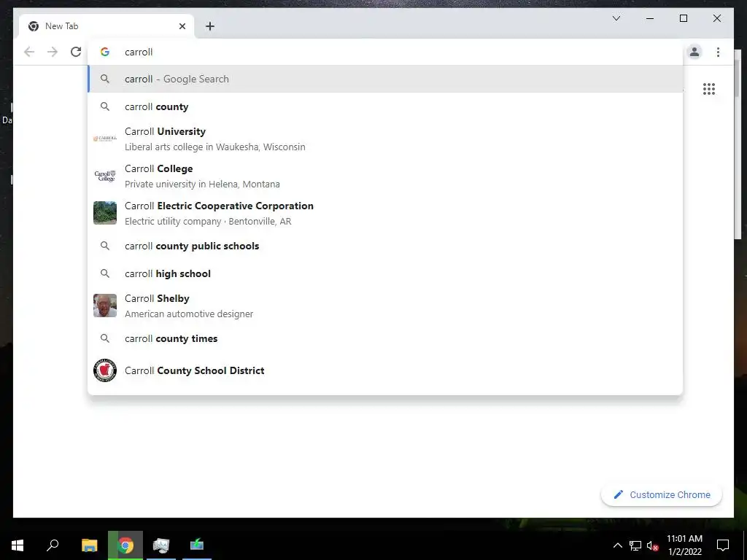Click the Chrome taskbar icon

[x=125, y=545]
